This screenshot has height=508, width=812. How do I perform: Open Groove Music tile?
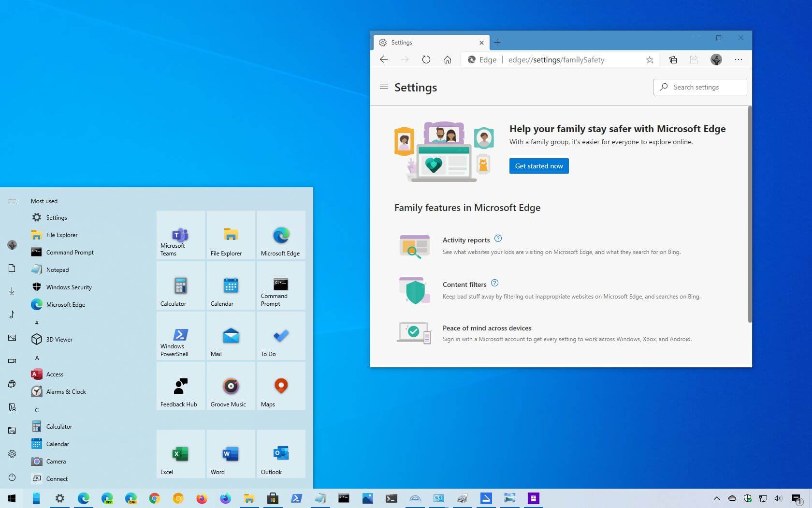click(x=231, y=386)
